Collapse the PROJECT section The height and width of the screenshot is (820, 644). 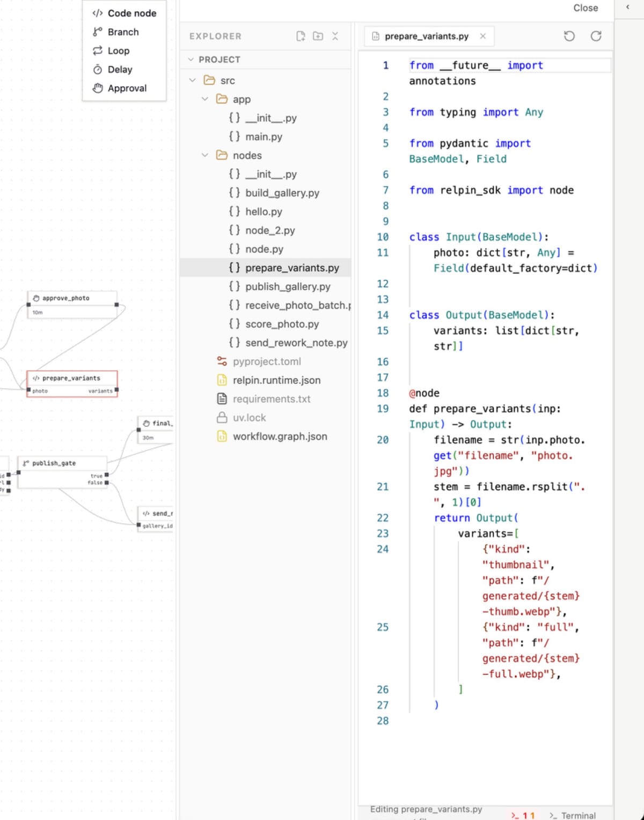tap(191, 60)
